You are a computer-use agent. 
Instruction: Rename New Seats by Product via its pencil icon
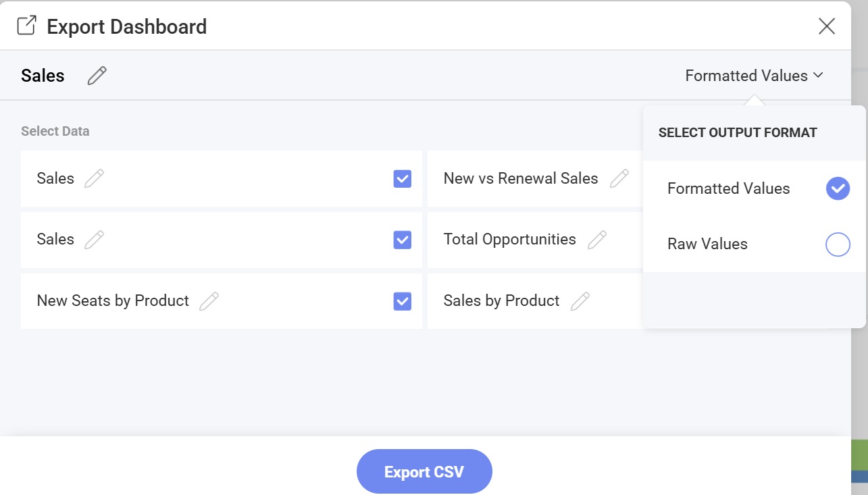209,301
